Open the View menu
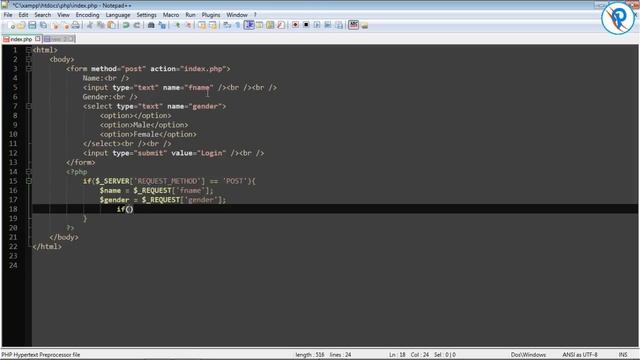Viewport: 640px width, 360px height. (x=63, y=15)
